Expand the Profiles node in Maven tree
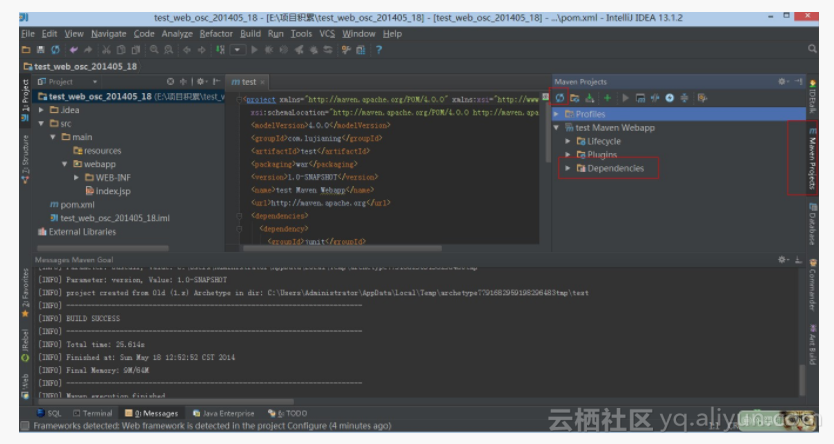834x444 pixels. 556,114
